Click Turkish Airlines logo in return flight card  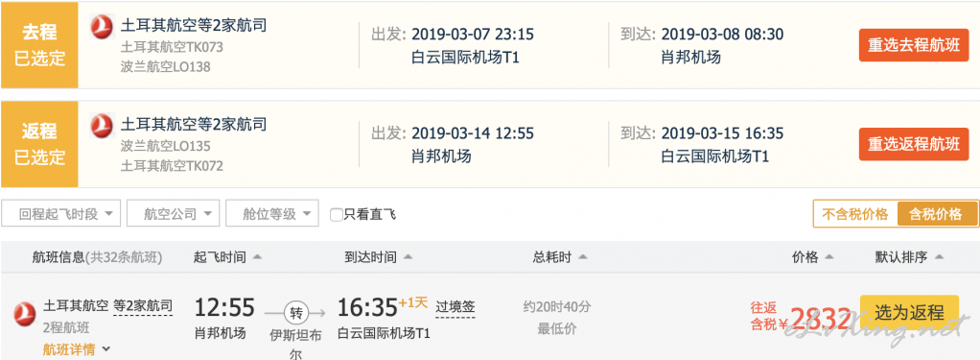(102, 126)
